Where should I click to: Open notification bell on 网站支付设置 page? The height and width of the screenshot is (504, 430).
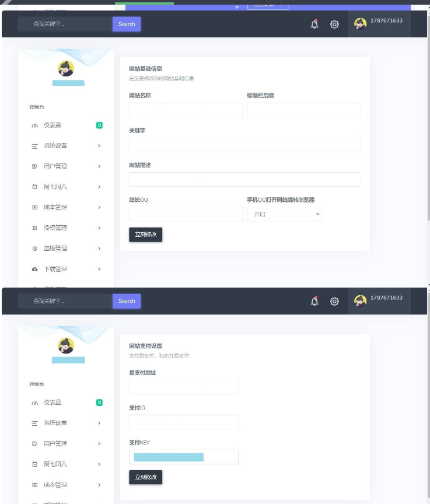[314, 301]
